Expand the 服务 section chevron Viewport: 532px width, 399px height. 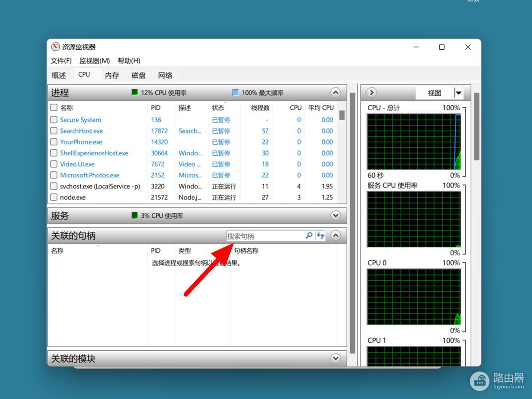pyautogui.click(x=336, y=215)
